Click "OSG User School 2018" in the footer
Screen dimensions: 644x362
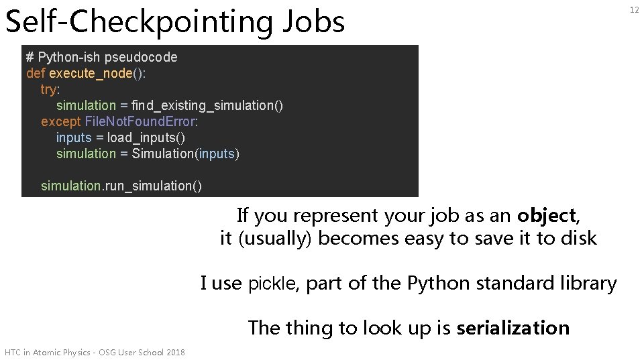(143, 353)
